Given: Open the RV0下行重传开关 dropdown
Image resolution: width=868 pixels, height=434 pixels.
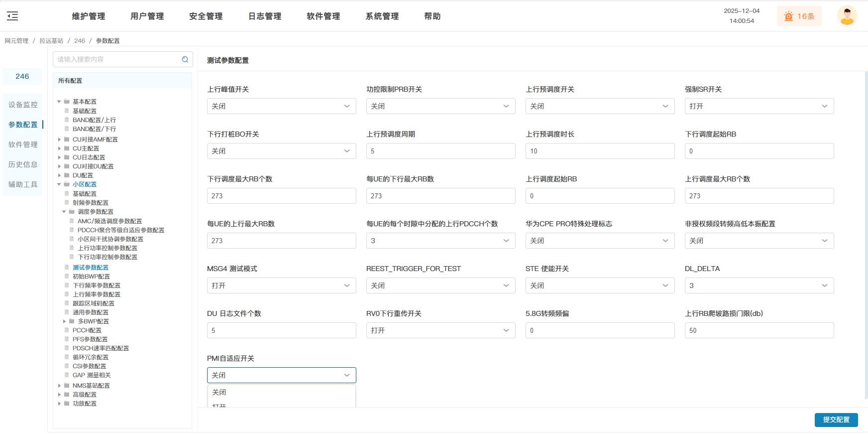Looking at the screenshot, I should pyautogui.click(x=440, y=330).
